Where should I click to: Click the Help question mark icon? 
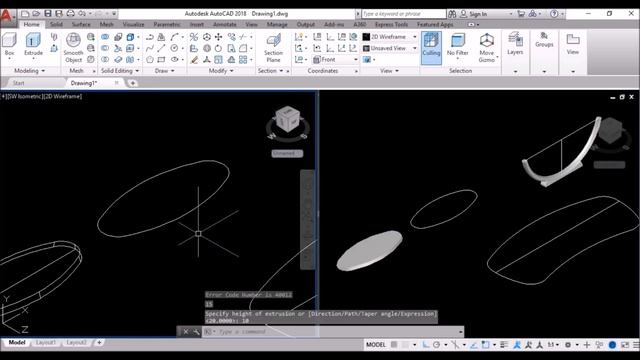(x=554, y=13)
